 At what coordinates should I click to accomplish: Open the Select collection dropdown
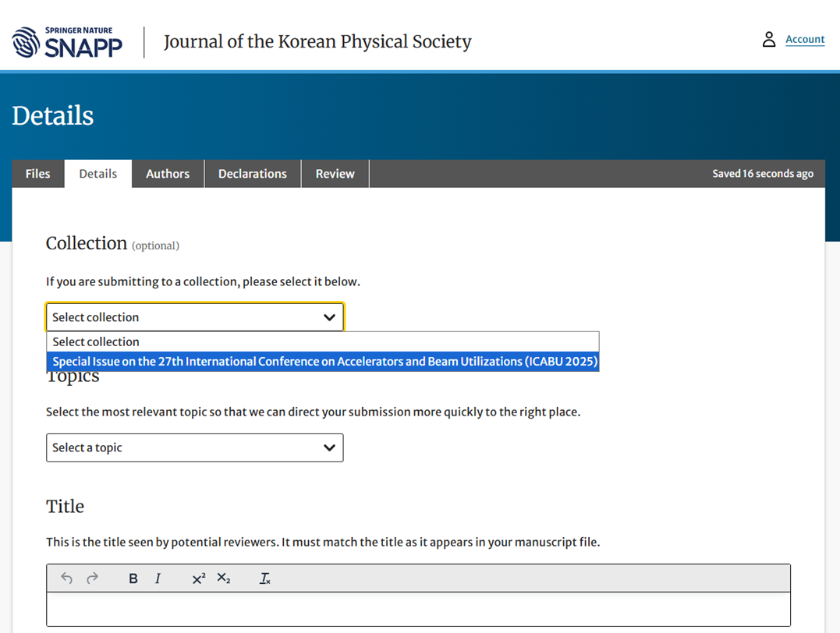194,317
